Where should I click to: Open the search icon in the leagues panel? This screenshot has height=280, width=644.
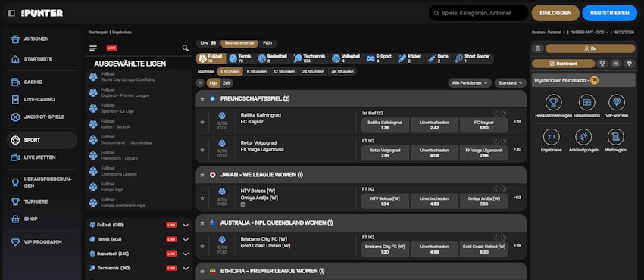(x=185, y=48)
